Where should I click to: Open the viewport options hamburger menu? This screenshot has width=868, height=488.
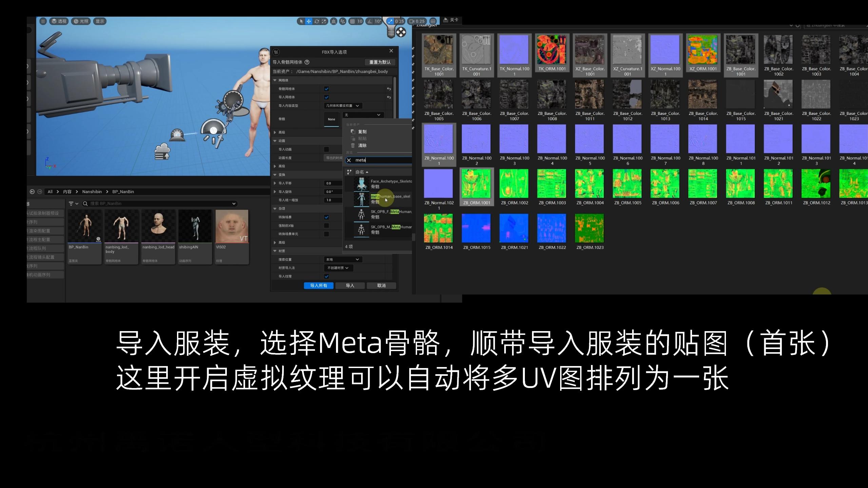click(x=43, y=21)
